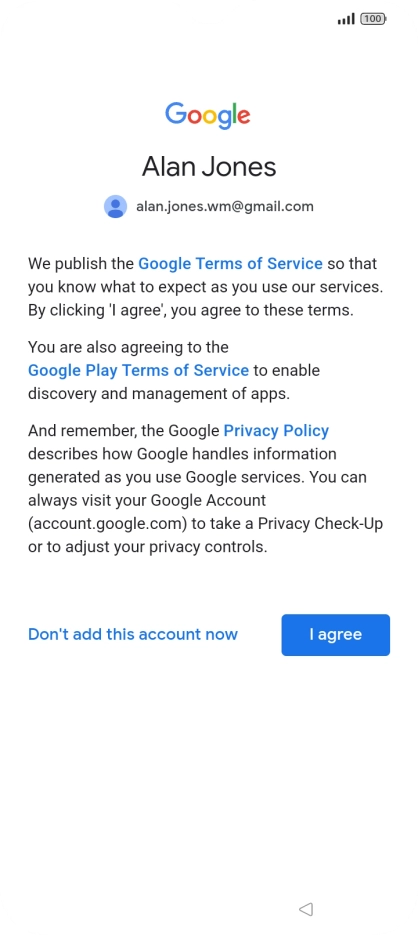This screenshot has height=935, width=418.
Task: Tap the paragraph starting 'We publish the'
Action: pos(205,287)
